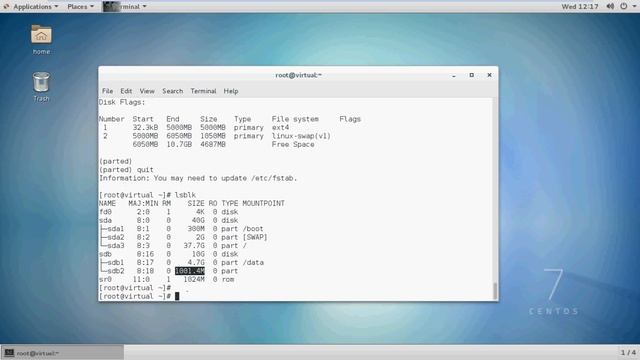640x360 pixels.
Task: Click the terminal vertical scrollbar thumb
Action: [x=495, y=291]
